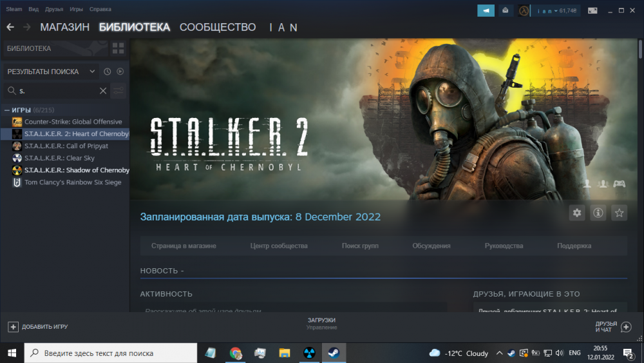Viewport: 644px width, 363px height.
Task: Click the user avatar in the top bar
Action: pyautogui.click(x=523, y=11)
